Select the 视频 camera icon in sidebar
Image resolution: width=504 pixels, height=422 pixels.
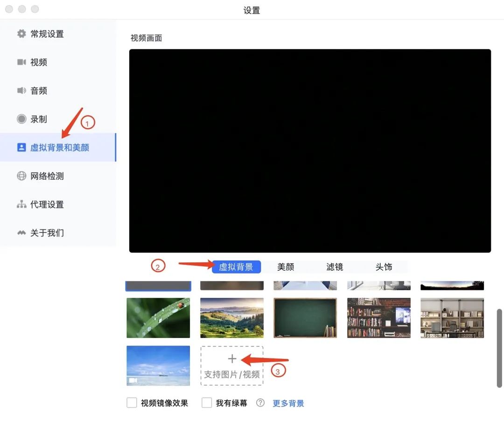point(21,62)
